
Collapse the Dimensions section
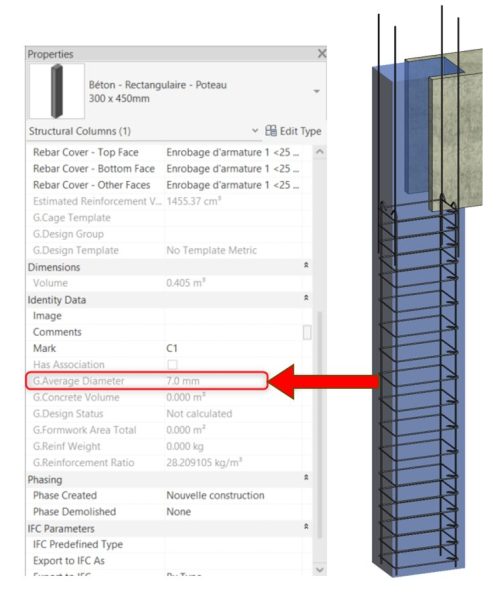click(x=306, y=265)
